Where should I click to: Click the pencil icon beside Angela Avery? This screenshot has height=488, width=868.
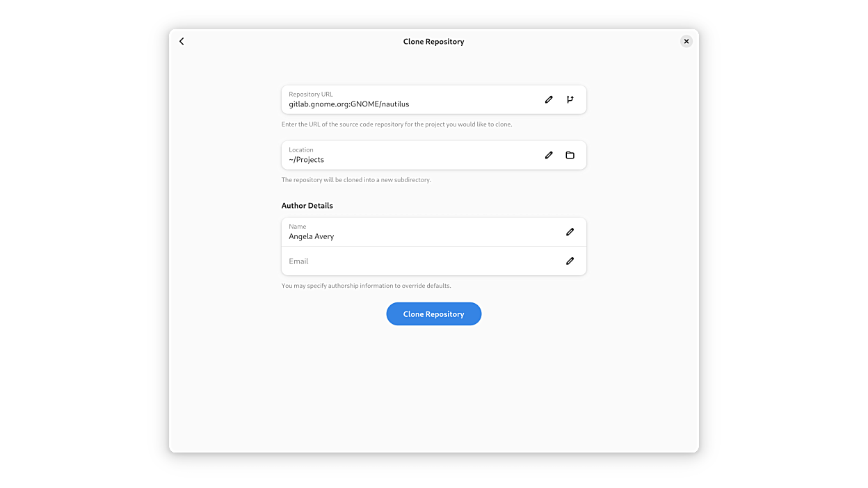pos(570,232)
